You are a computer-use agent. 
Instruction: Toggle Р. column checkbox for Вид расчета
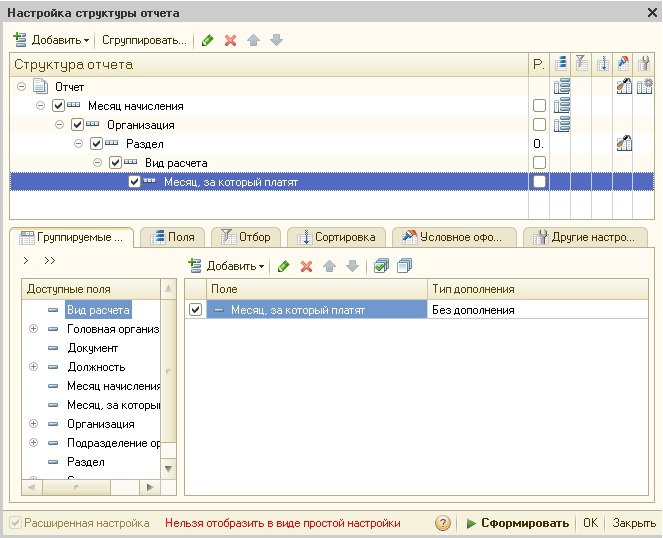(539, 163)
